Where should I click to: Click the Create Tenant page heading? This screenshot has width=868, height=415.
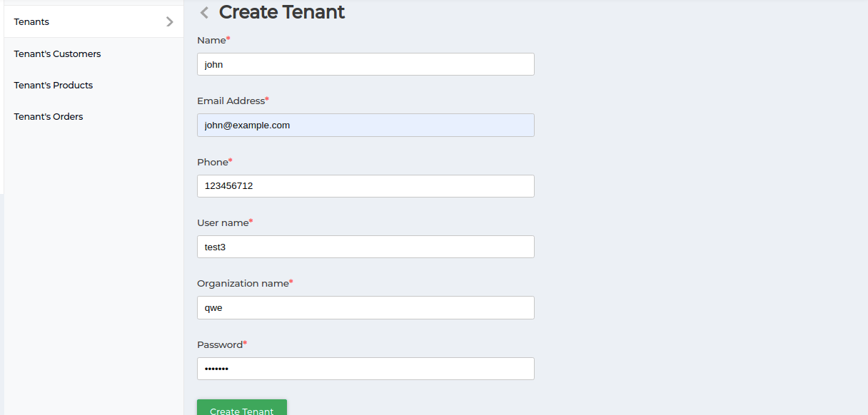tap(282, 12)
